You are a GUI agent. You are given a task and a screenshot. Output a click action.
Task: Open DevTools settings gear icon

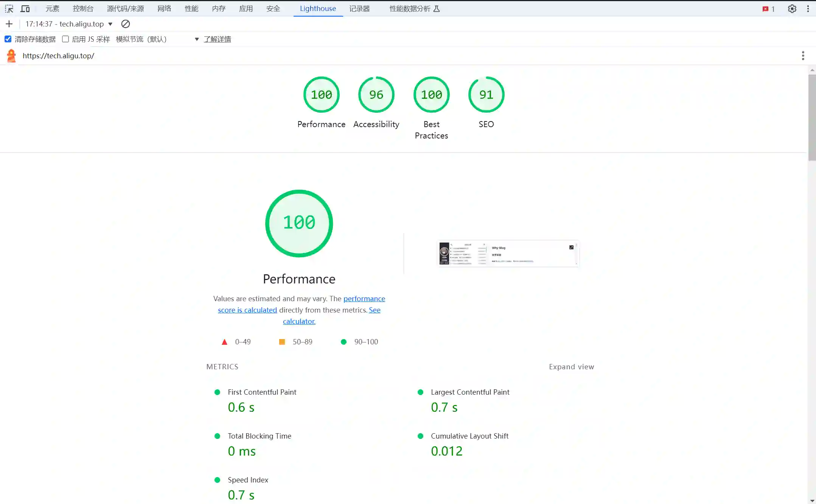click(x=792, y=9)
